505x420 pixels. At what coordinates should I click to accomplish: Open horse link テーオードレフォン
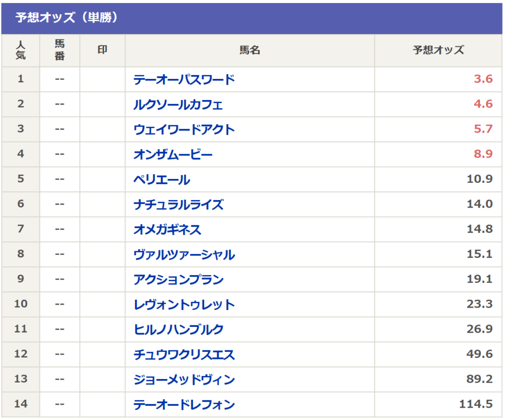pos(184,405)
